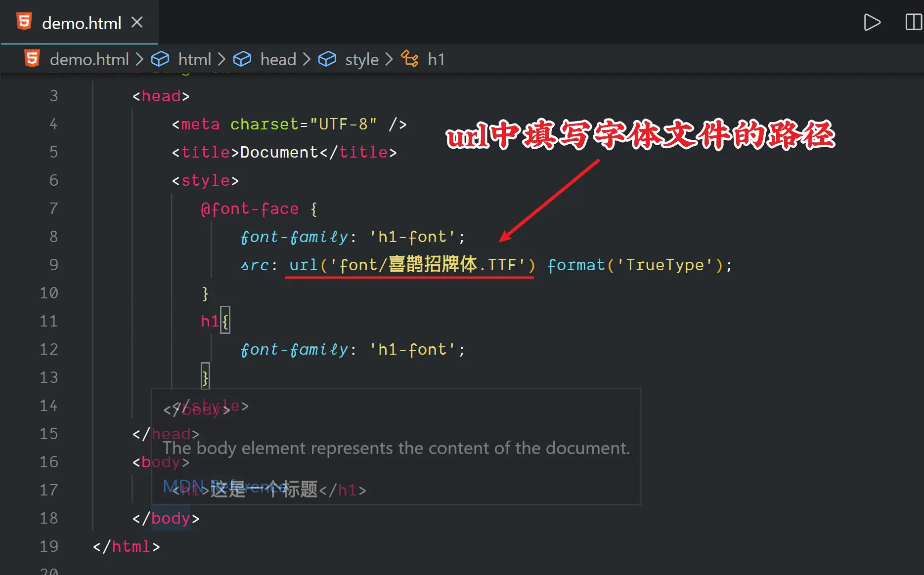
Task: Click the meta tag name
Action: (200, 124)
